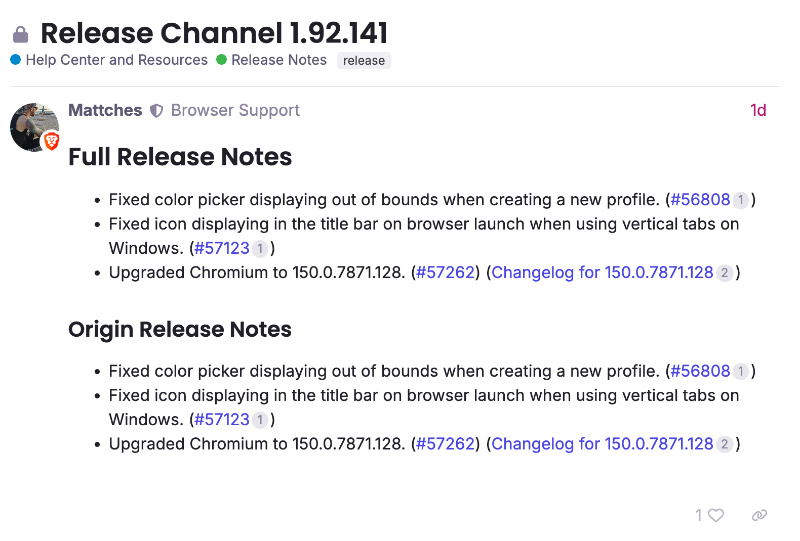Click changelog count badge under Origin Release Notes

[x=724, y=445]
